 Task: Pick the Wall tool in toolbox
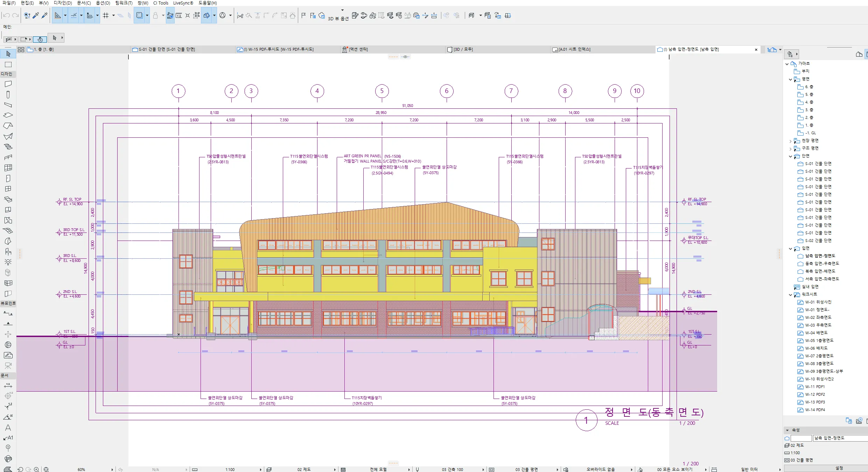click(8, 84)
